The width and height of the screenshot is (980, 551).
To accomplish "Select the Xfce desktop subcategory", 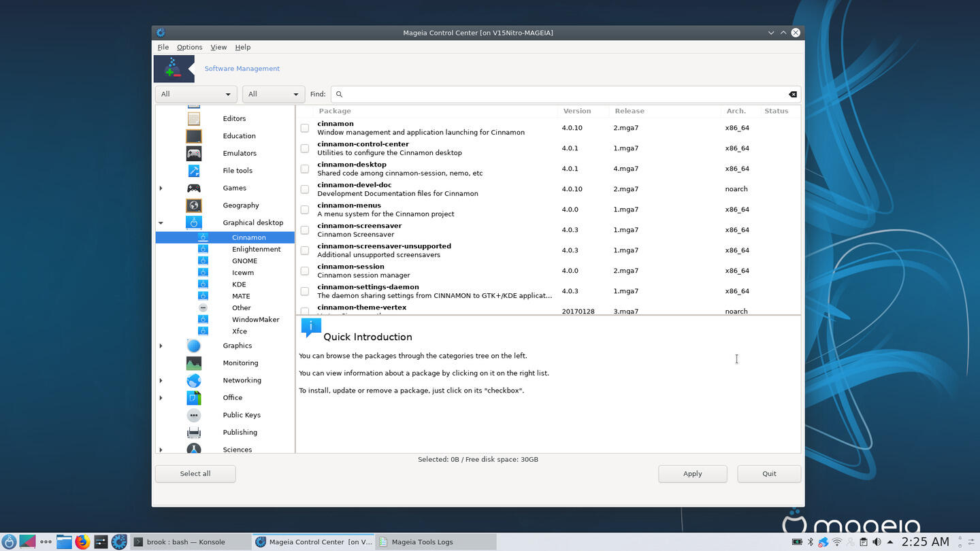I will click(x=240, y=331).
